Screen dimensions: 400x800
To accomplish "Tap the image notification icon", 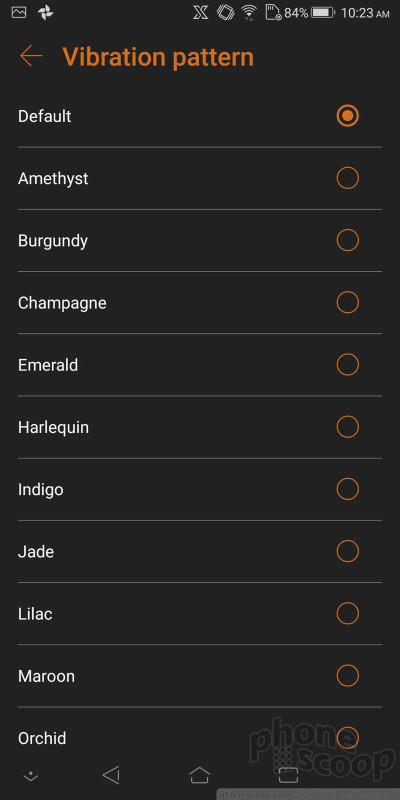I will coord(19,13).
